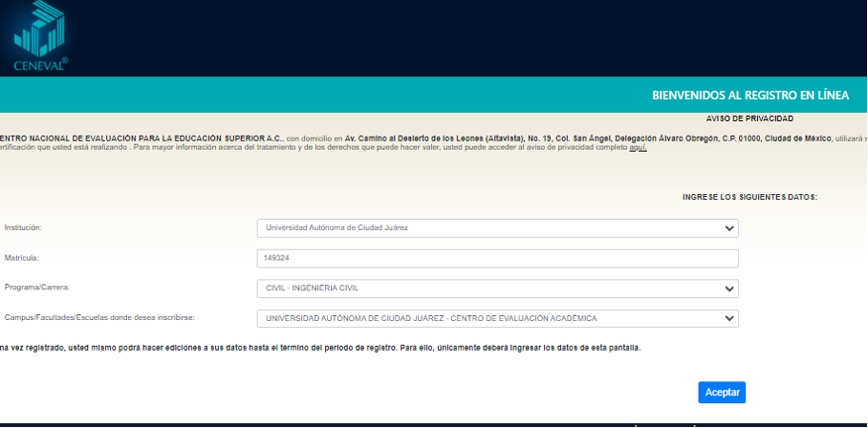Screen dimensions: 868x428
Task: Click the bold address text 'Av. Camino al Desierto'
Action: pos(392,138)
